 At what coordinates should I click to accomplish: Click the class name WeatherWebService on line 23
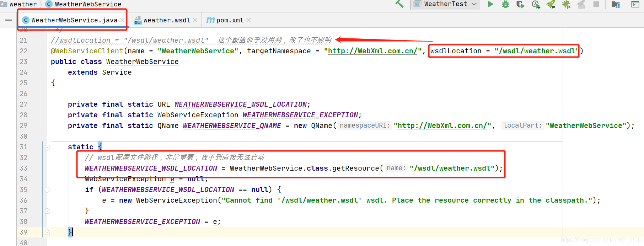pos(142,61)
